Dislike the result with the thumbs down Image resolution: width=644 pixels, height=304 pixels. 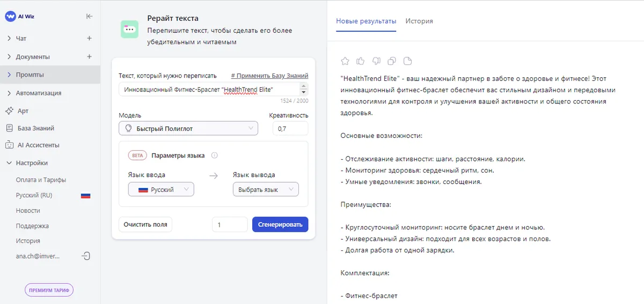pos(376,61)
